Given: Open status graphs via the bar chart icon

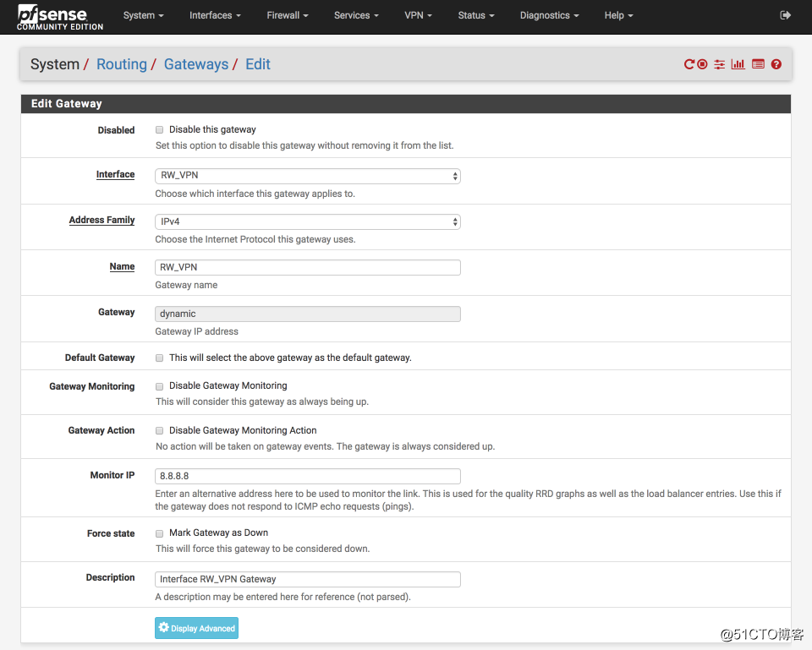Looking at the screenshot, I should tap(738, 64).
